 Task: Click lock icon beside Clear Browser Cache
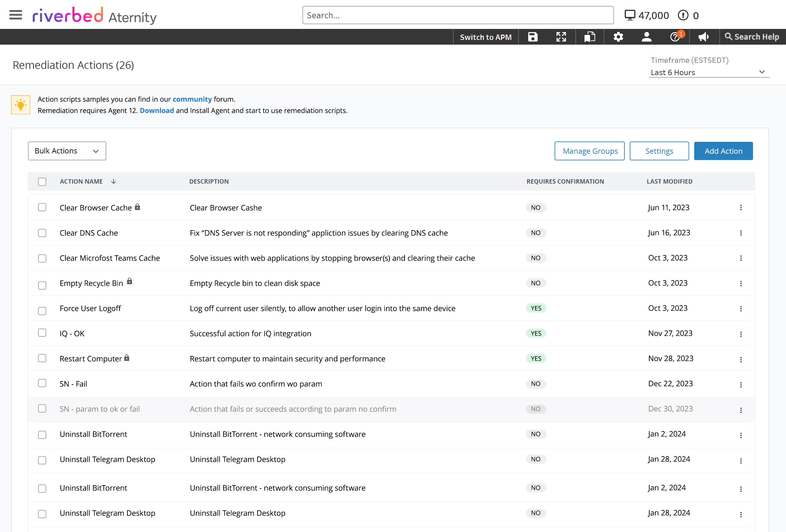137,207
